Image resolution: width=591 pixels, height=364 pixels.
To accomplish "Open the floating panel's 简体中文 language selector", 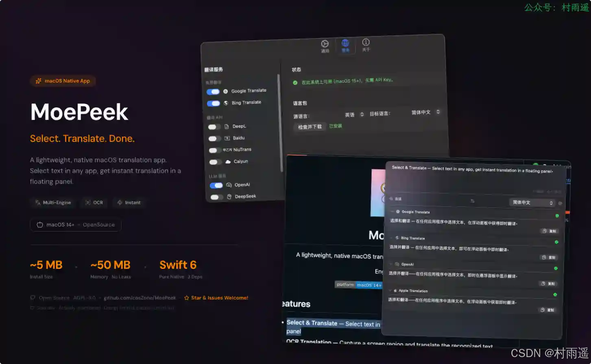I will [x=532, y=203].
